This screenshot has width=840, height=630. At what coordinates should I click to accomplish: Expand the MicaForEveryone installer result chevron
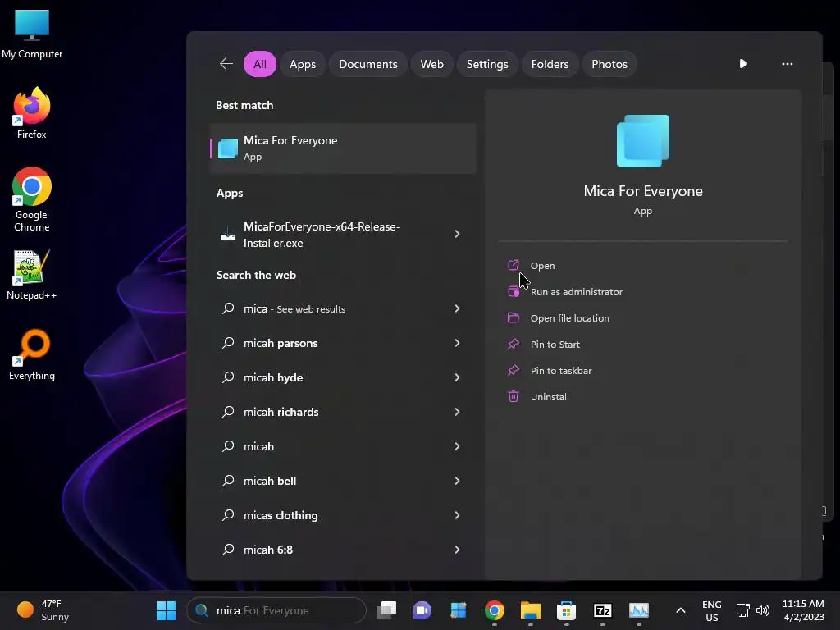click(x=457, y=234)
